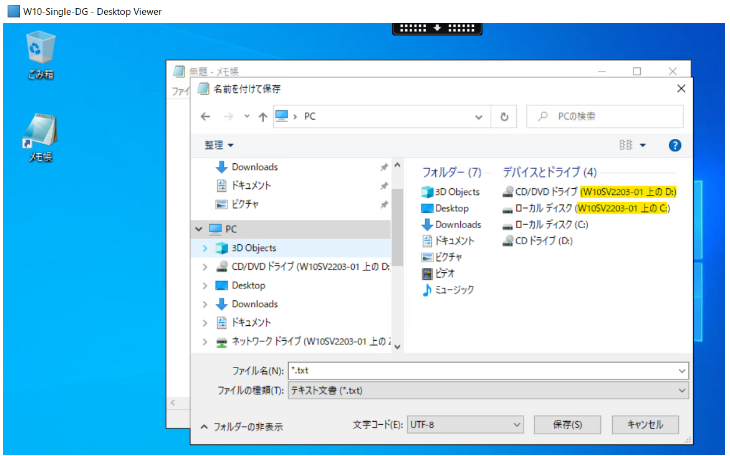The image size is (730, 456).
Task: Open the 文字コード UTF-8 dropdown
Action: tap(465, 425)
